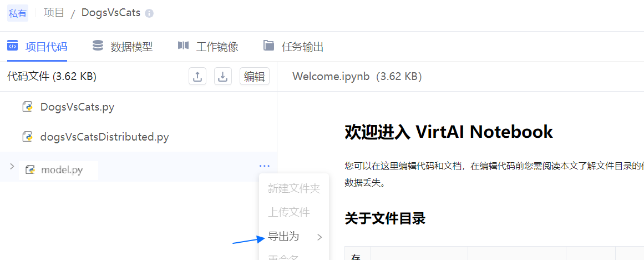Click the download code files icon
644x260 pixels.
(223, 77)
